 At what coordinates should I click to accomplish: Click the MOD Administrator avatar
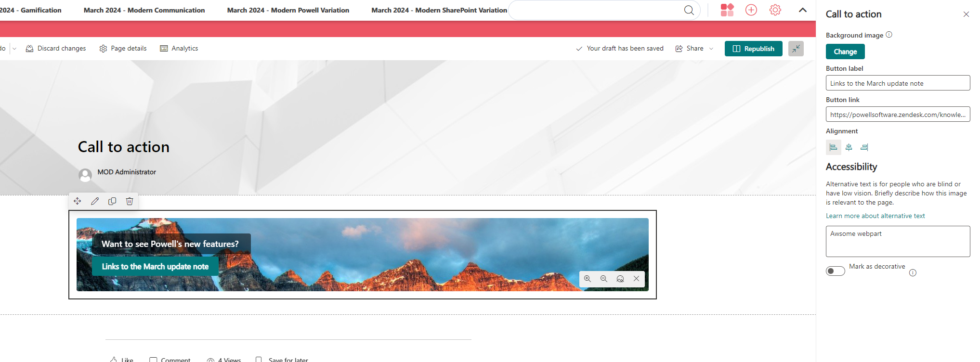85,175
